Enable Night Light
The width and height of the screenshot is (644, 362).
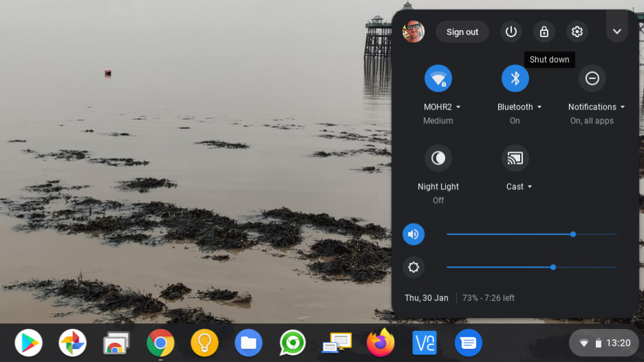coord(438,158)
